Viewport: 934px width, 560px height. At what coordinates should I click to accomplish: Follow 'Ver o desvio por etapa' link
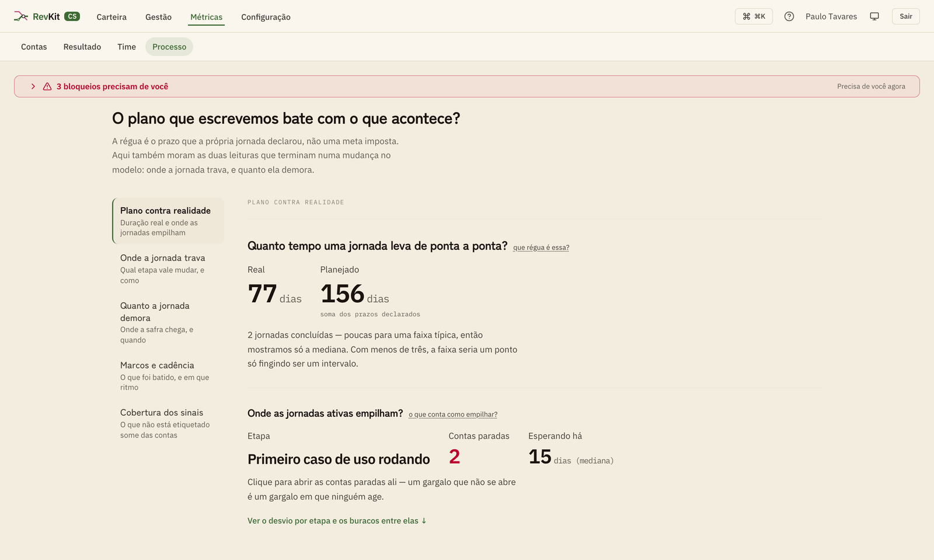tap(337, 521)
